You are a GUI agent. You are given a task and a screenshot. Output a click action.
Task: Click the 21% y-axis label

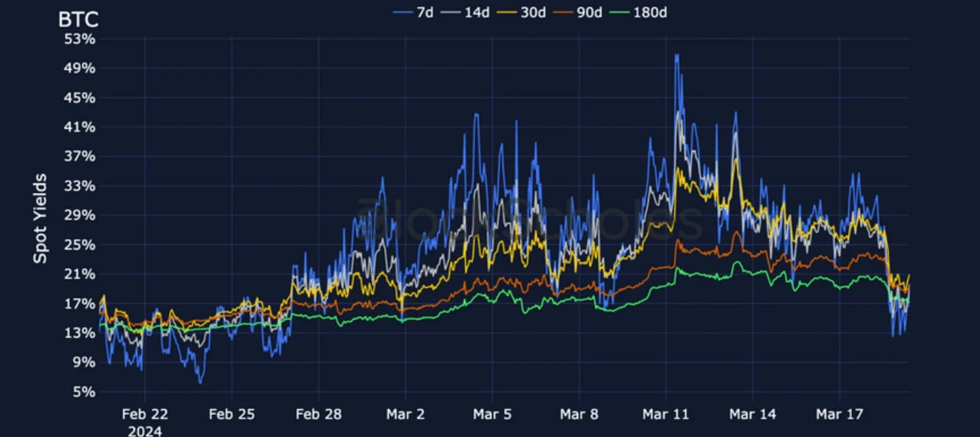[80, 274]
